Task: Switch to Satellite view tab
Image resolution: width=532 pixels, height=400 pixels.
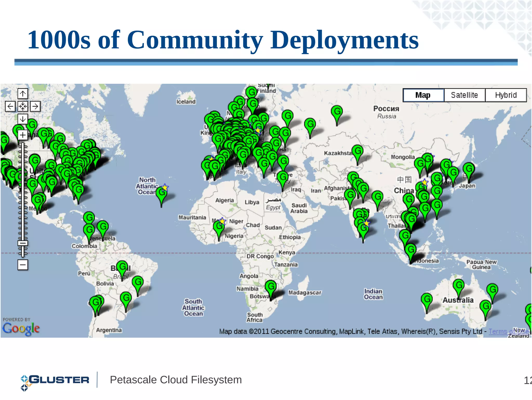Action: coord(464,95)
